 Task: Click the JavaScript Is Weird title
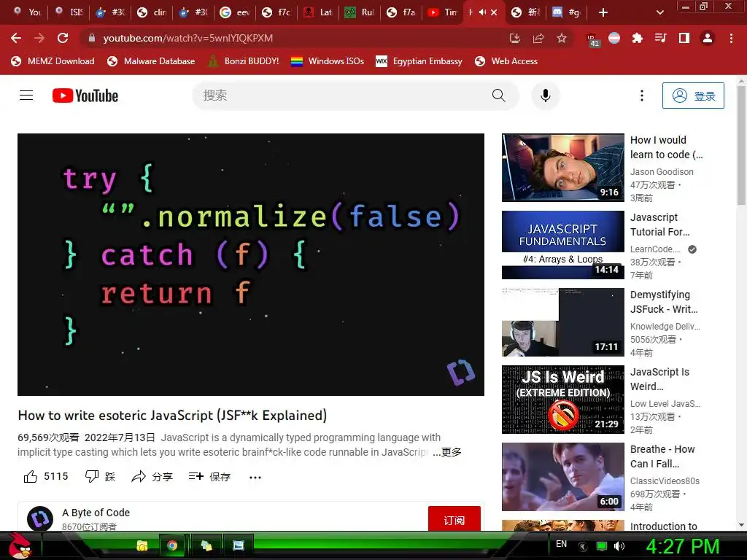point(659,379)
